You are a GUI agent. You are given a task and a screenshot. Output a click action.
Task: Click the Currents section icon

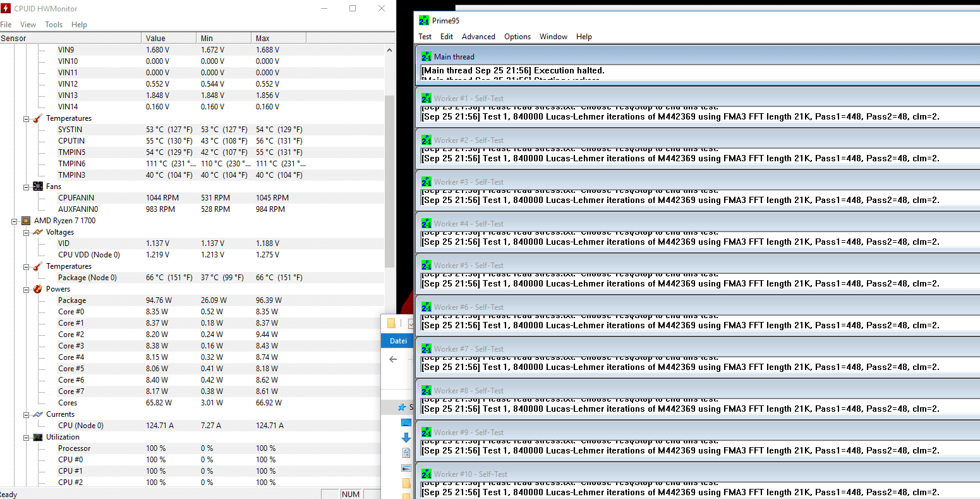38,414
